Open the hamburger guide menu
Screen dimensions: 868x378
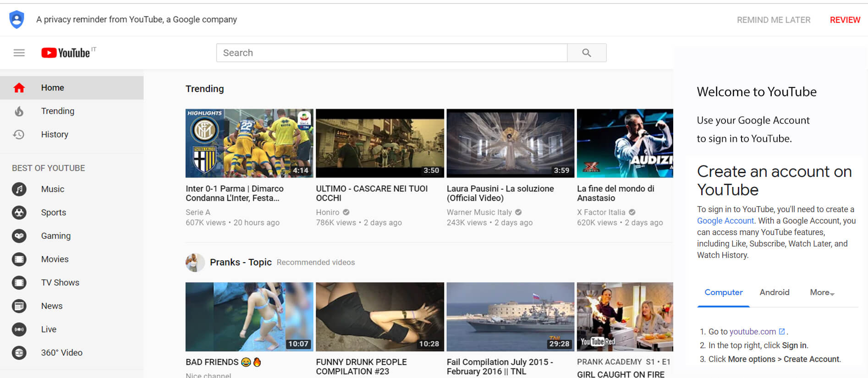(x=19, y=53)
